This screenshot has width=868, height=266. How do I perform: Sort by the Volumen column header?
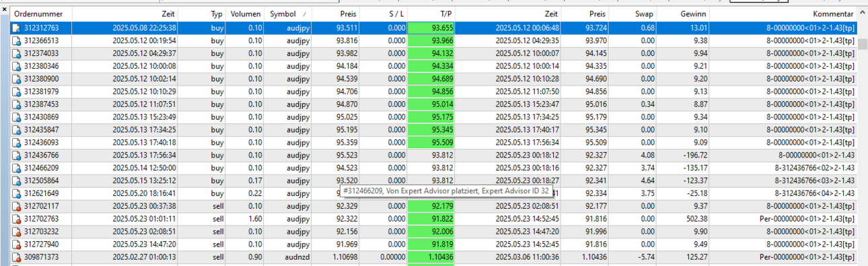[x=246, y=13]
